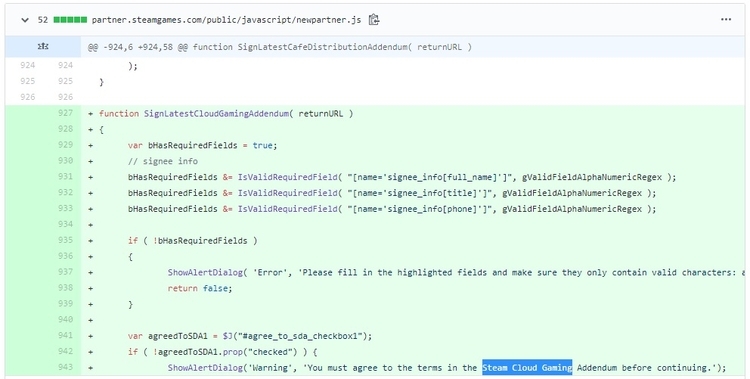The image size is (750, 379).
Task: Click the 52 changes count
Action: [x=43, y=20]
